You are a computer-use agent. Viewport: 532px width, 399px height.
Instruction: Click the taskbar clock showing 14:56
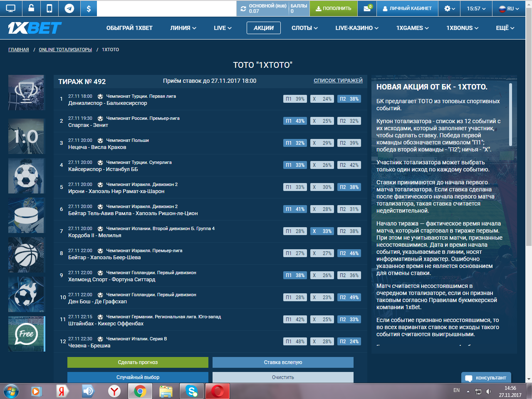pos(510,392)
